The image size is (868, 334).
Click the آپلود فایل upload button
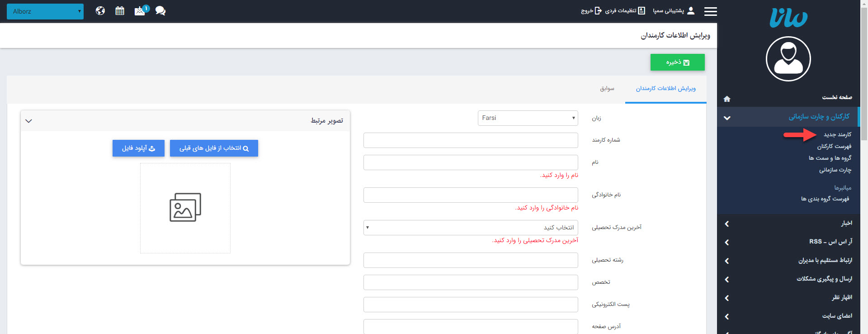pos(138,148)
